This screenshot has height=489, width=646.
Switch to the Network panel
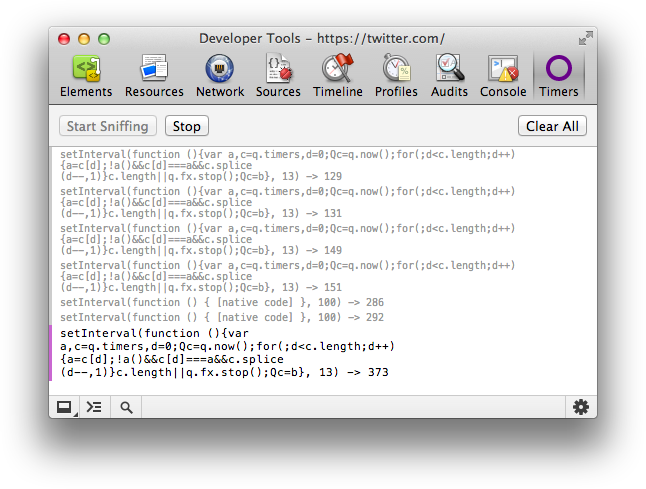tap(220, 76)
